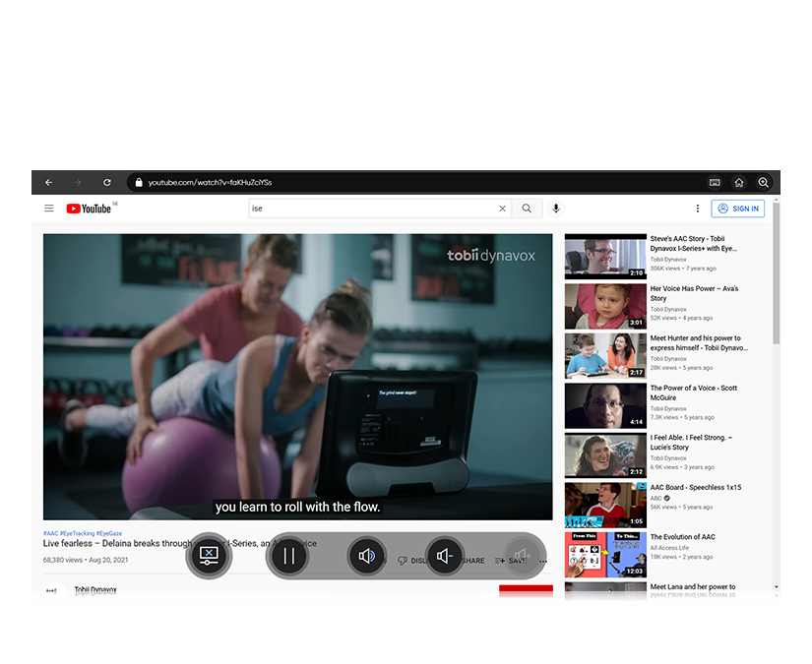
Task: Click the SIGN IN button
Action: (x=738, y=208)
